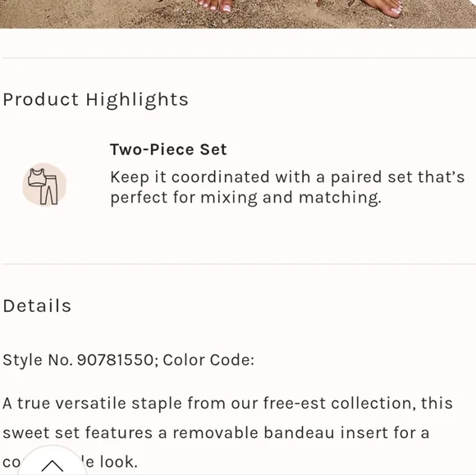Open the sandy beach product photo

(238, 14)
